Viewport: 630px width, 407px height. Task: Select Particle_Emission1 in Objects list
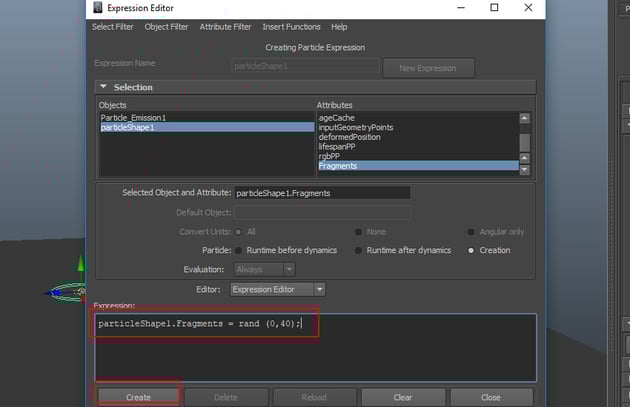point(207,118)
